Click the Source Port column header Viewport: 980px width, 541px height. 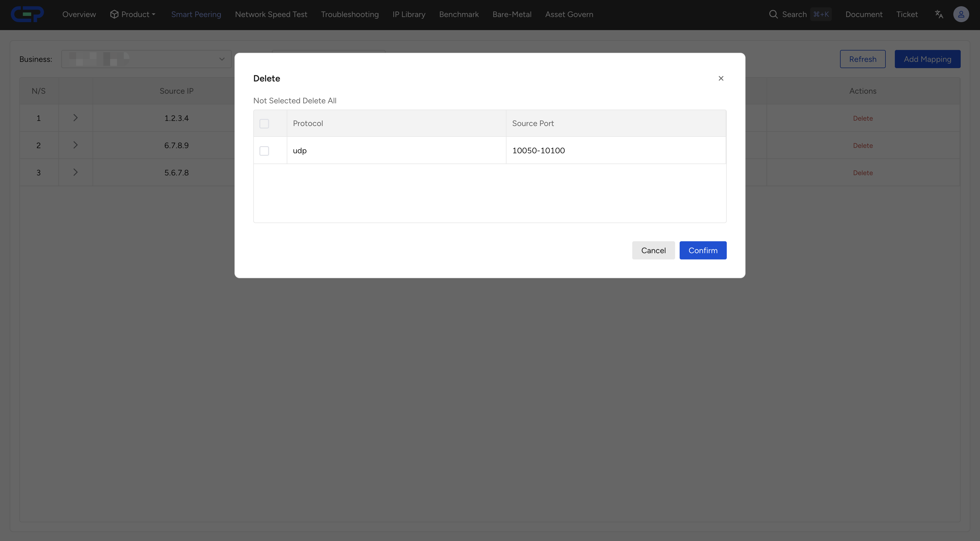click(616, 123)
